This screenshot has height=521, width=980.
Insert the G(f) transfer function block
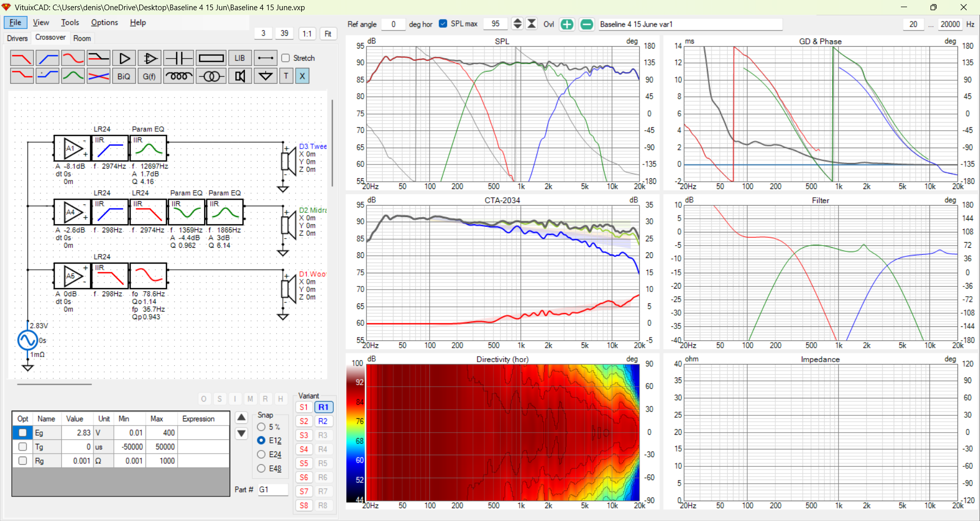(x=150, y=76)
